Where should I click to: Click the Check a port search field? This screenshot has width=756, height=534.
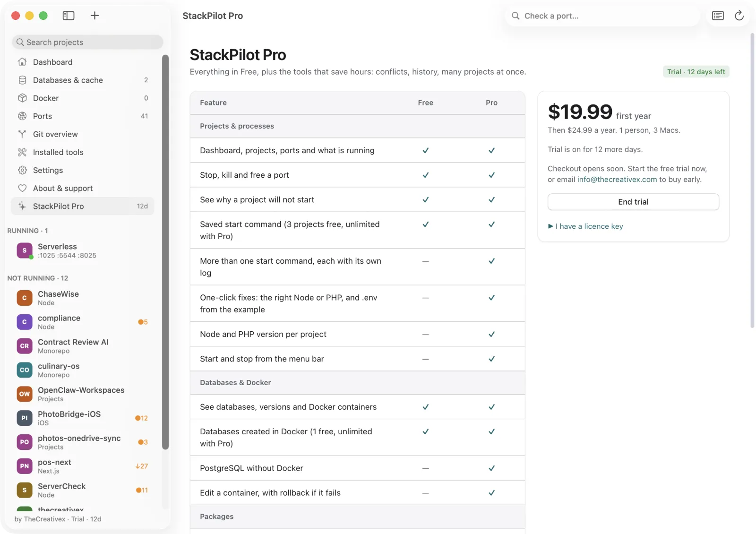pos(603,16)
